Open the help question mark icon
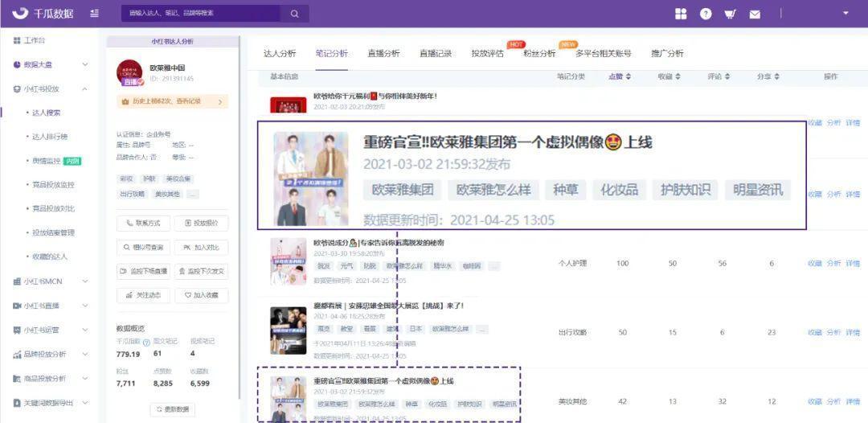The height and width of the screenshot is (423, 868). pos(706,14)
